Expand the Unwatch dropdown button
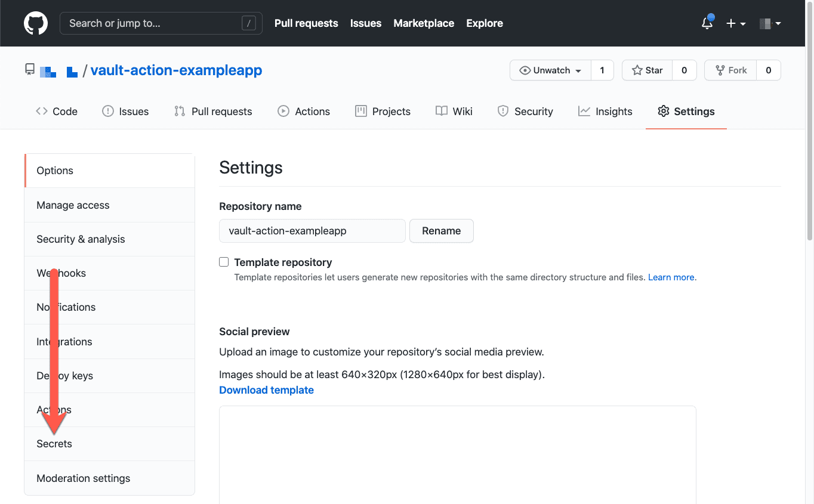 550,70
